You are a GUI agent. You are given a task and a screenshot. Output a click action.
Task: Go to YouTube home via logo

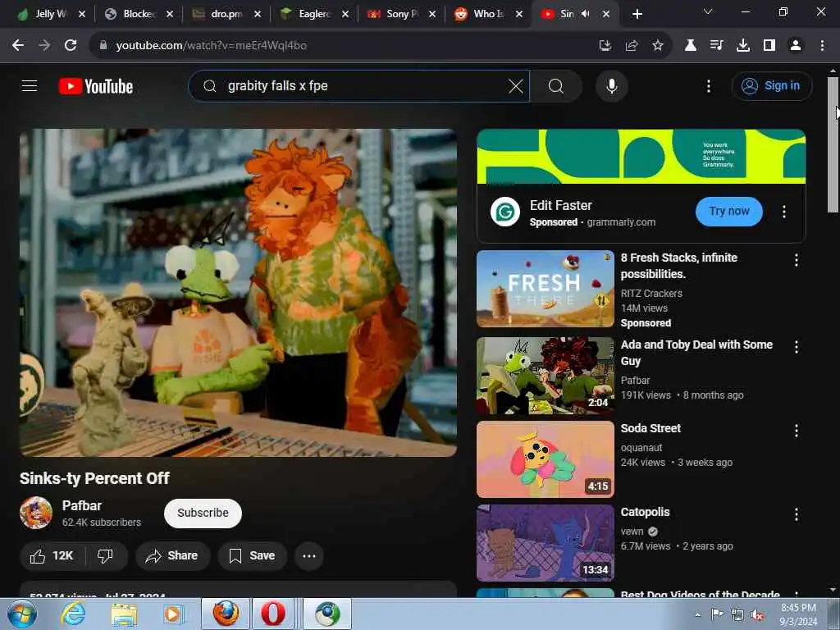96,86
